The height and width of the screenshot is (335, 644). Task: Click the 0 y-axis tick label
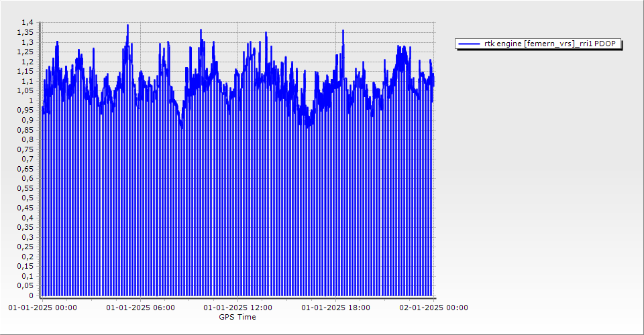pos(31,295)
